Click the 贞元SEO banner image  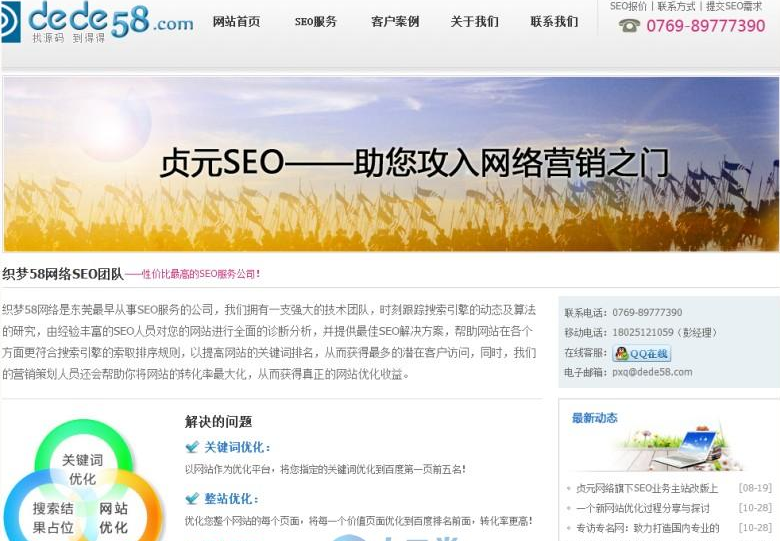[x=390, y=164]
